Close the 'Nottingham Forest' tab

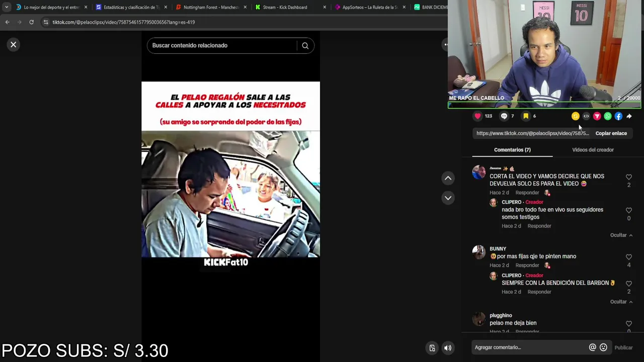245,8
